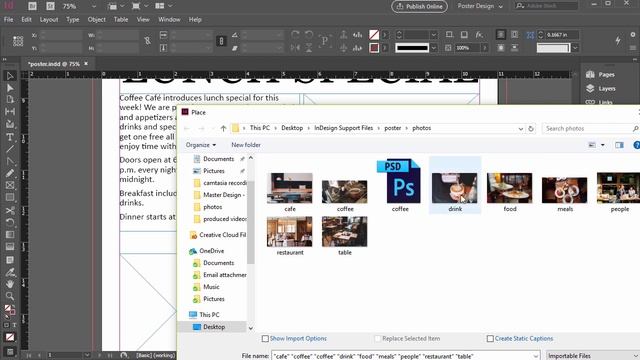The height and width of the screenshot is (360, 640).
Task: Click the stroke color swatch in control bar
Action: (x=374, y=48)
